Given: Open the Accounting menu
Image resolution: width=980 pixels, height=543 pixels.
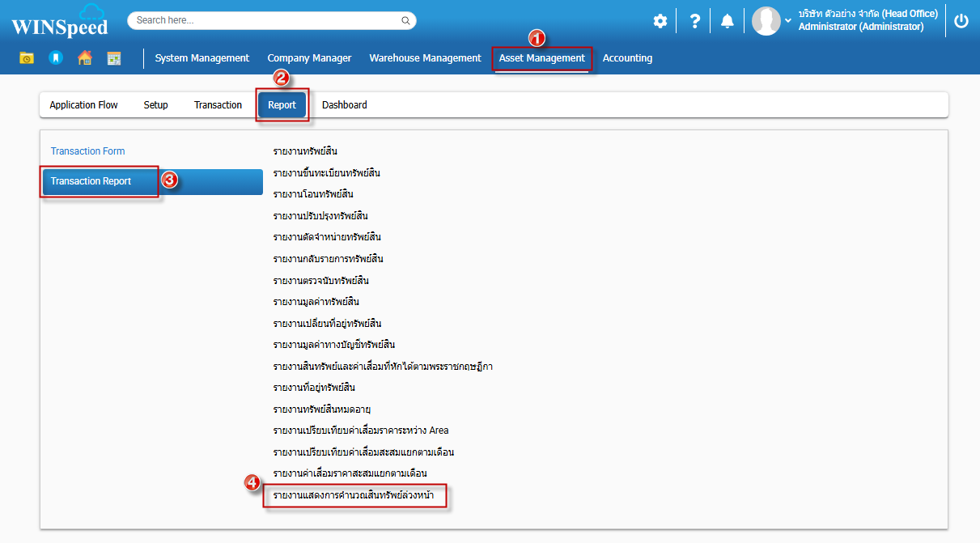Looking at the screenshot, I should click(627, 58).
